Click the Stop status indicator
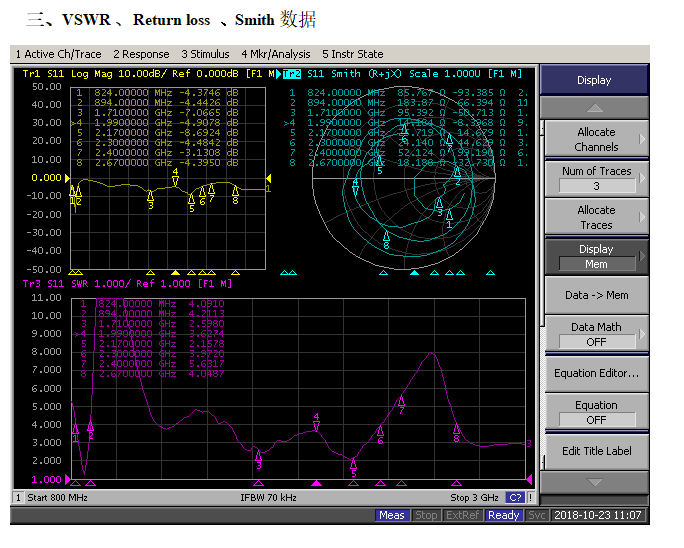This screenshot has width=684, height=548. 426,516
